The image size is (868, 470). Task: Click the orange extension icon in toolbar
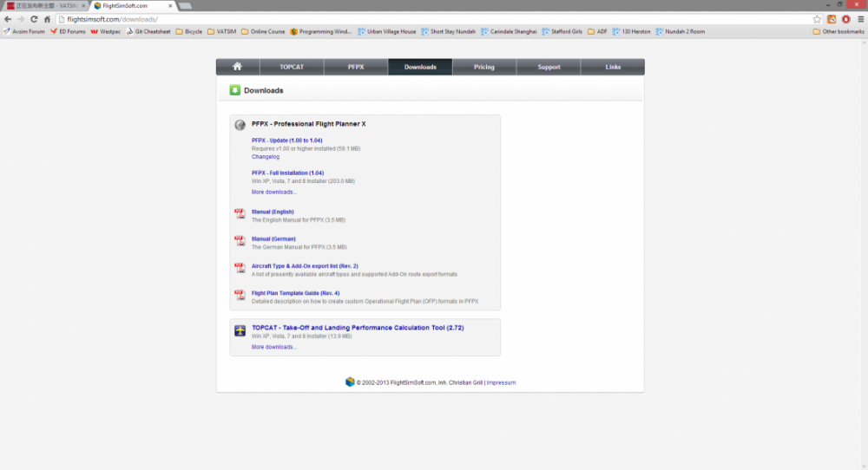[832, 19]
